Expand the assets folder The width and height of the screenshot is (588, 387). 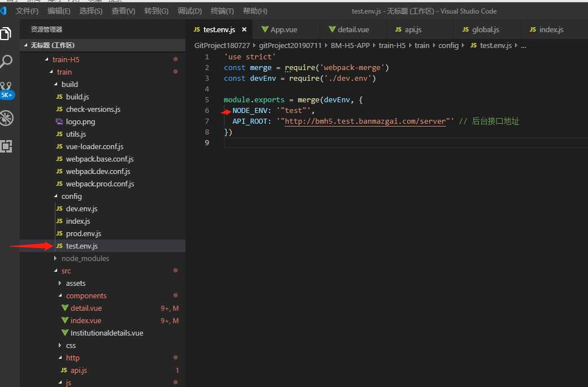(x=102, y=283)
